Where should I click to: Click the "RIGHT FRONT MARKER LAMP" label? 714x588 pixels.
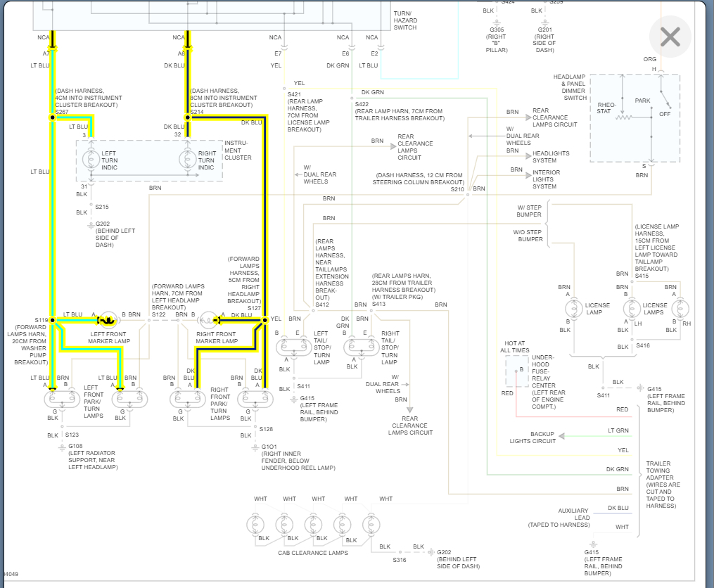[216, 338]
